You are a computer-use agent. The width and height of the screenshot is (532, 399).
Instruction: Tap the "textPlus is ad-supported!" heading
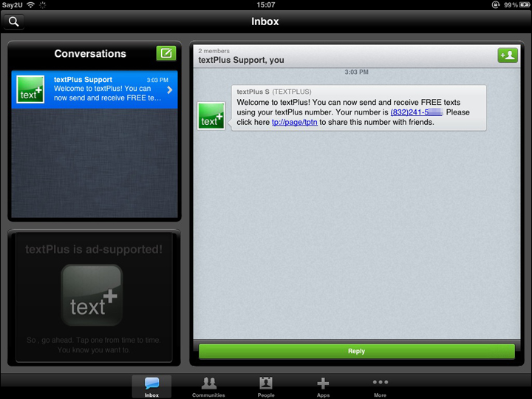click(94, 250)
